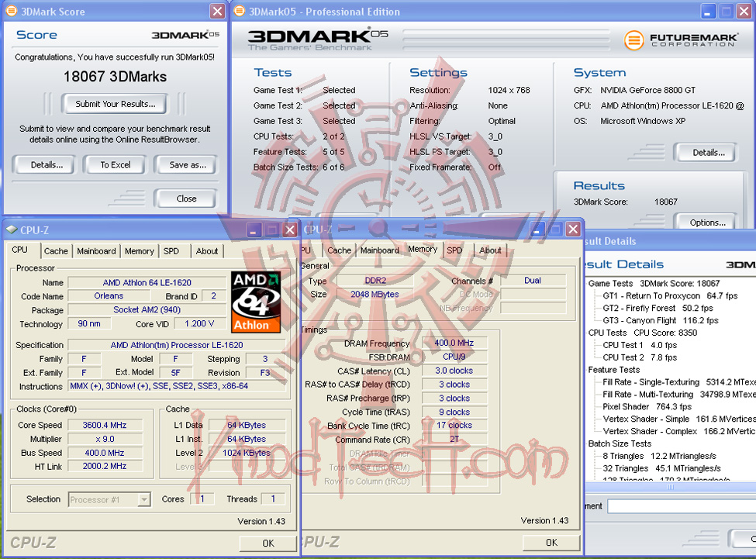
Task: Select CPU Test 2 result row
Action: [x=640, y=357]
